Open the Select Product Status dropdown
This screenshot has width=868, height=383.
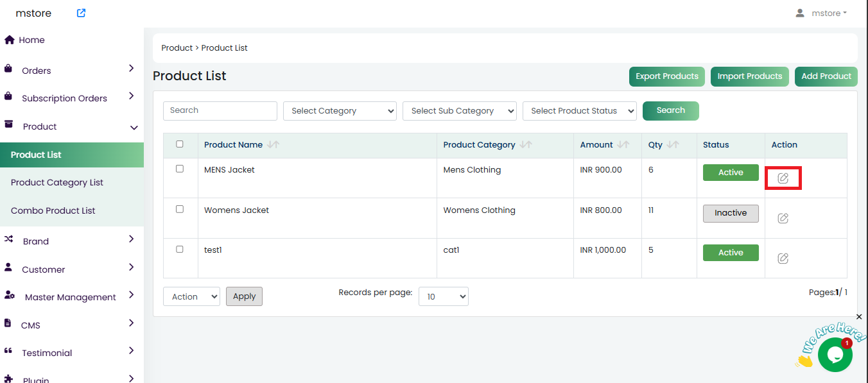(x=579, y=111)
